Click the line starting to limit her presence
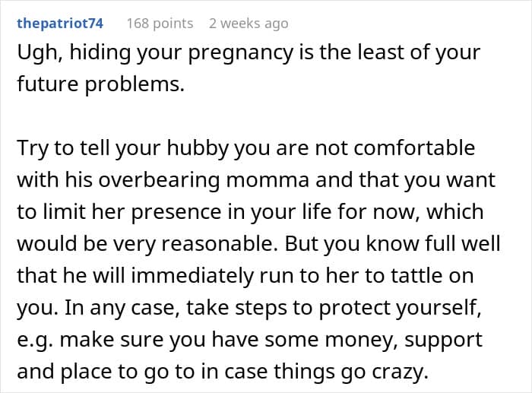532x393 pixels. point(250,212)
